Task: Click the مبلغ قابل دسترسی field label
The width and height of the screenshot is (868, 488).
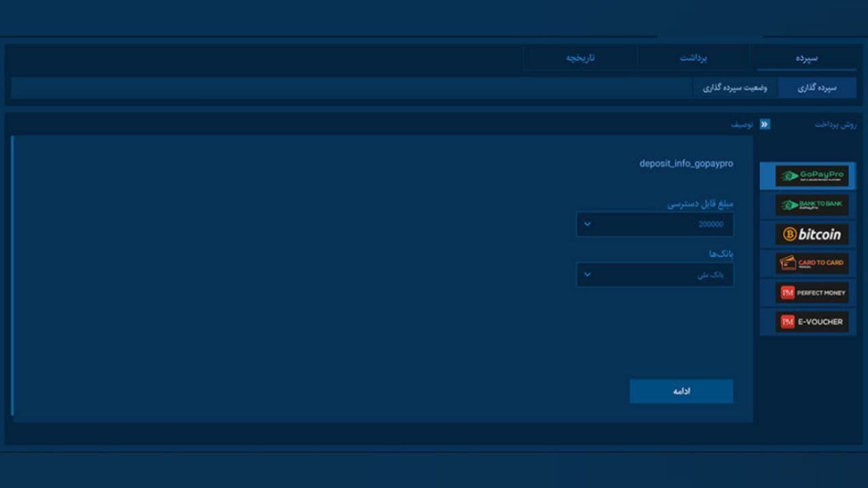Action: [x=700, y=204]
